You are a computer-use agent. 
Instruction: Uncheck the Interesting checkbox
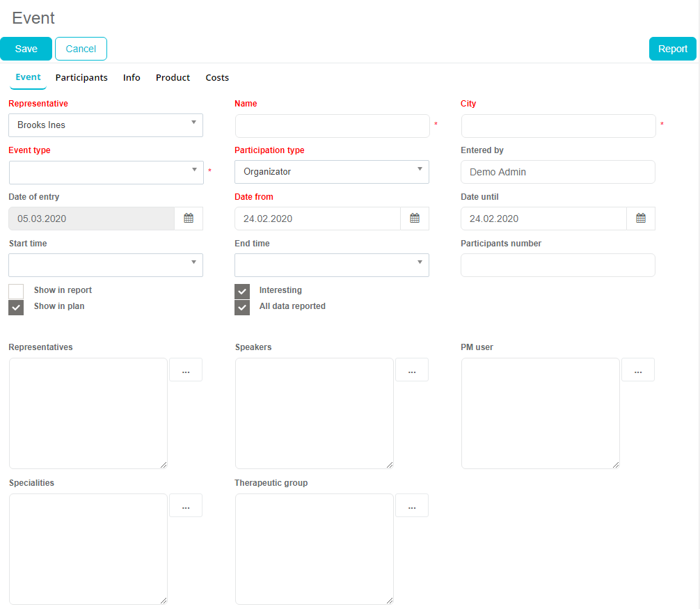[242, 291]
